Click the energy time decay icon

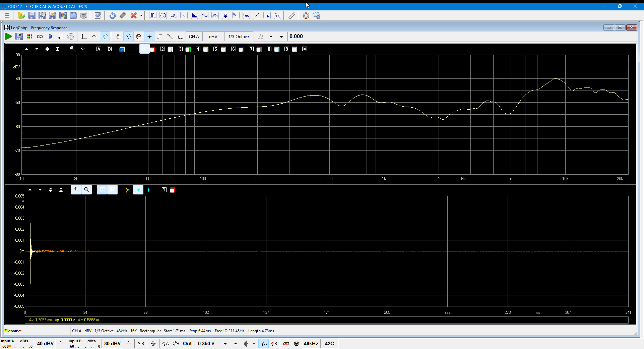pyautogui.click(x=180, y=37)
